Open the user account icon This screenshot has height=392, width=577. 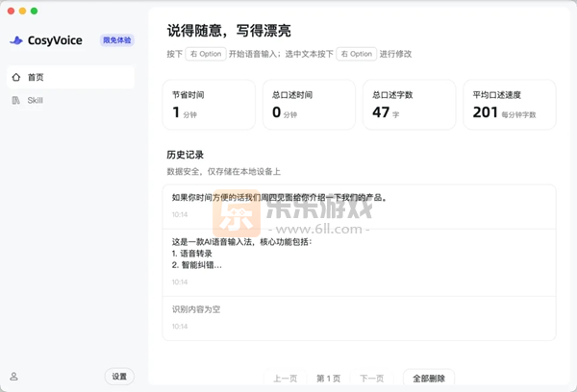point(13,377)
